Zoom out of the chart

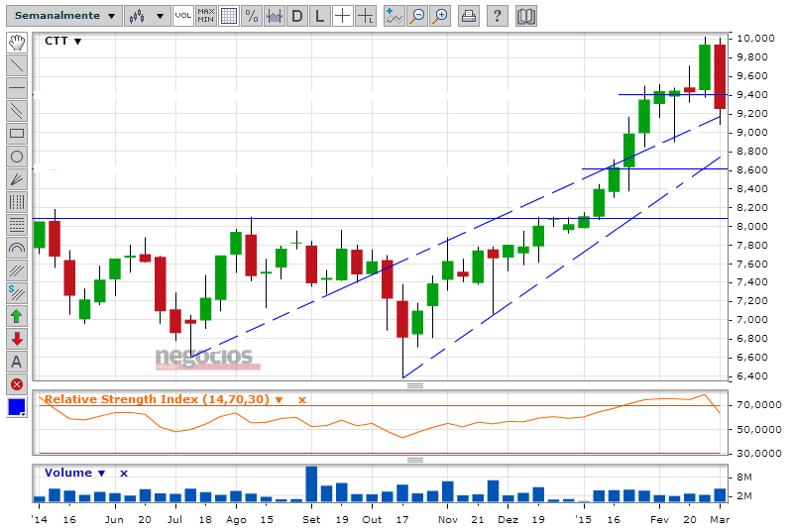417,16
